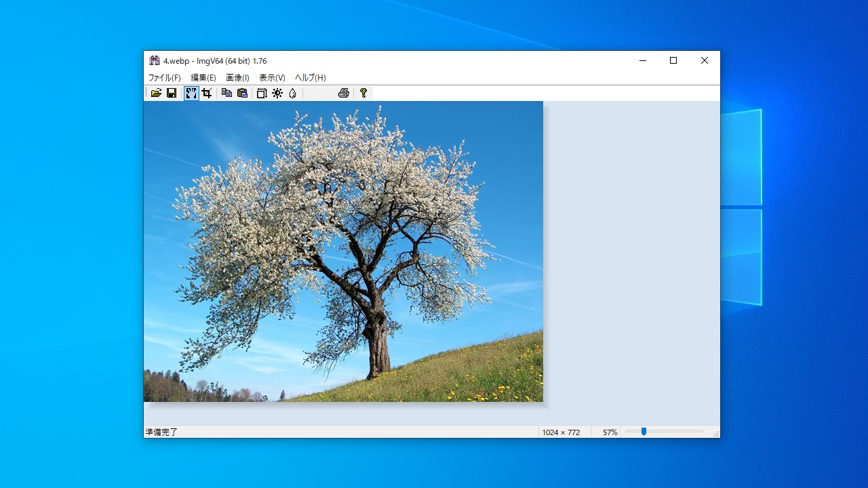Image resolution: width=868 pixels, height=488 pixels.
Task: Click the save floppy disk icon
Action: 172,94
